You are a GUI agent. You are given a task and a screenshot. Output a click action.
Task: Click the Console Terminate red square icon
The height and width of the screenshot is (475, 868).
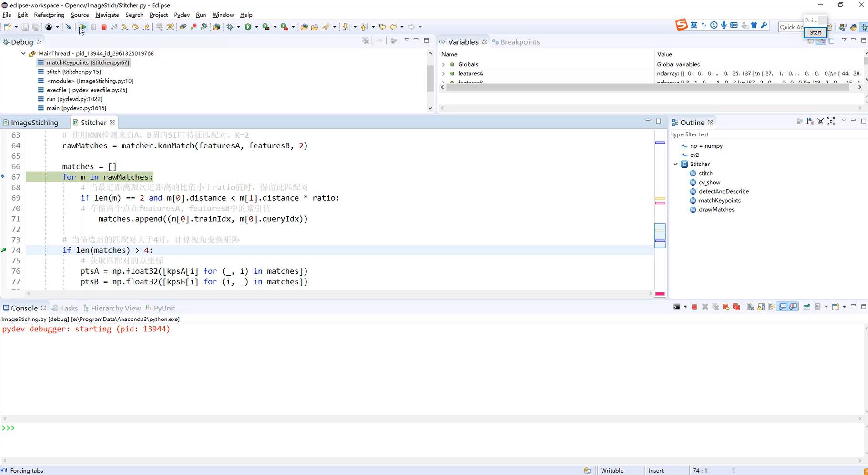click(x=694, y=307)
